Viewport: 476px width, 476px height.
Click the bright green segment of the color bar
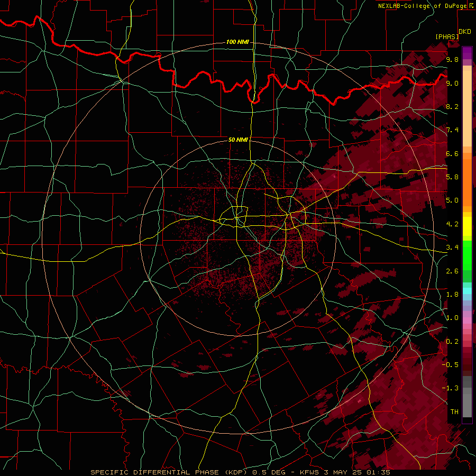(x=467, y=255)
